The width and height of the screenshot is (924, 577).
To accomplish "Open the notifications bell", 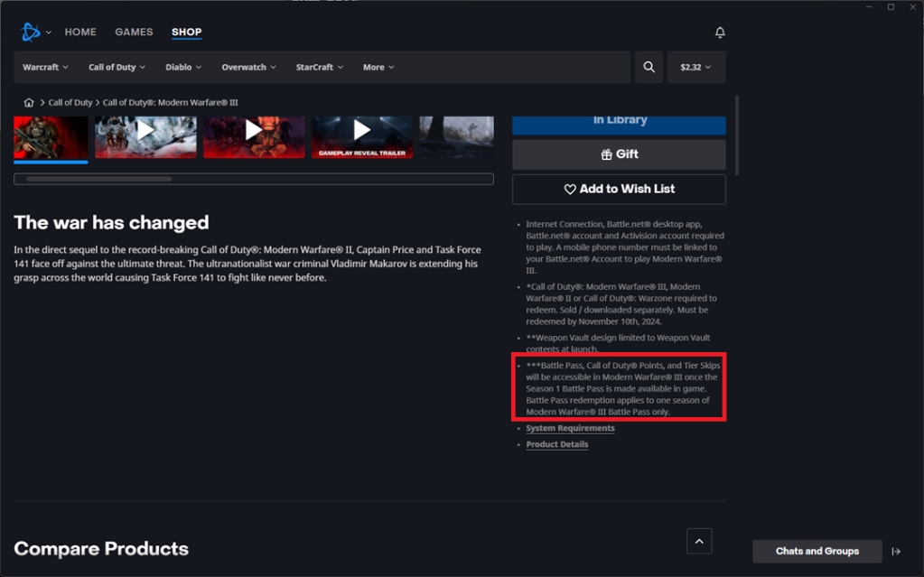I will (x=720, y=33).
